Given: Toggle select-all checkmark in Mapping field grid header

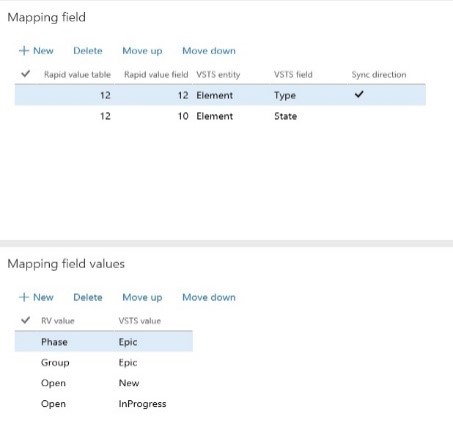Looking at the screenshot, I should tap(26, 74).
